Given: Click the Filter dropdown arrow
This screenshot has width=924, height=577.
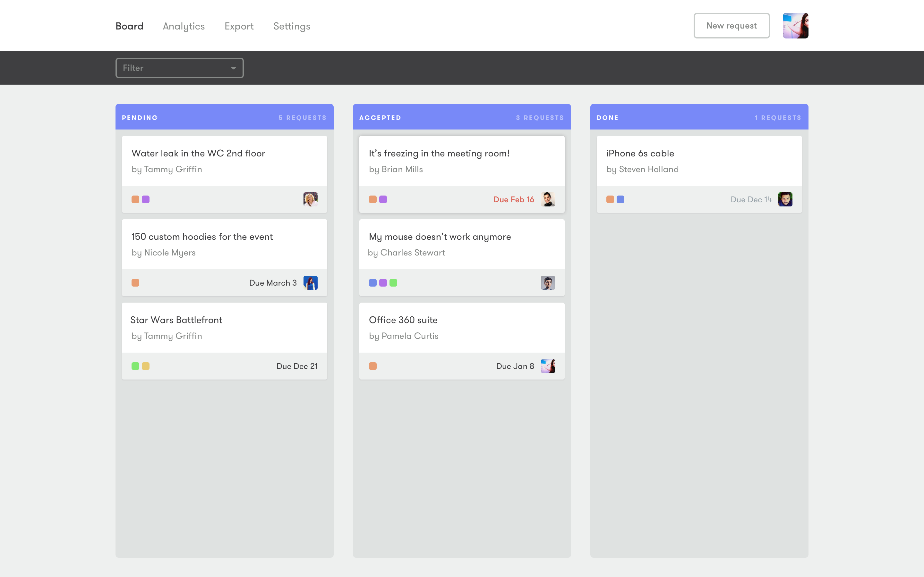Looking at the screenshot, I should (x=233, y=68).
